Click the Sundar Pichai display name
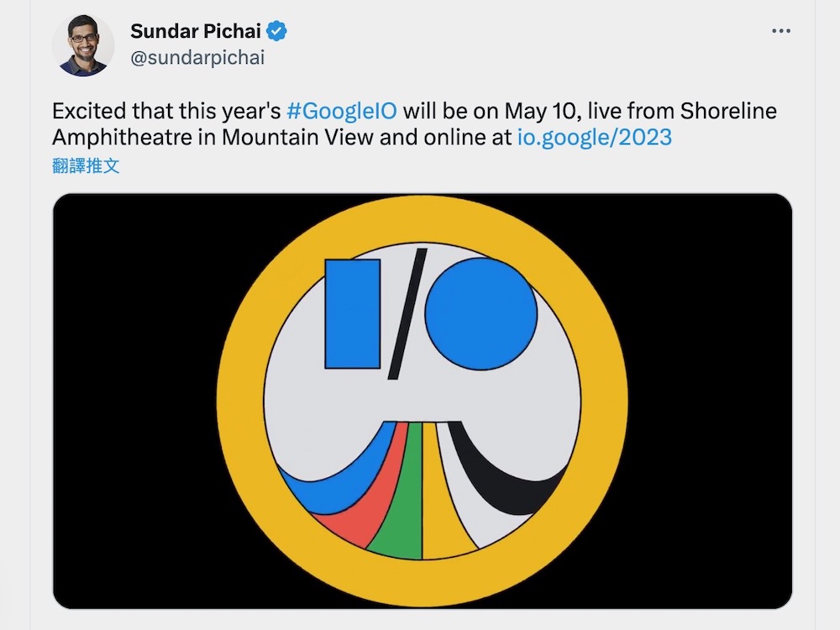The width and height of the screenshot is (840, 630). pos(196,32)
